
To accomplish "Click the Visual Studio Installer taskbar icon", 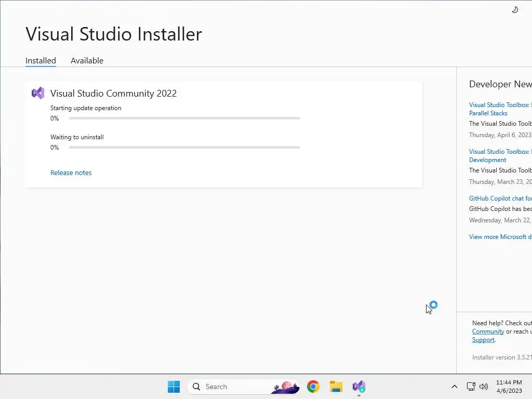I will click(x=358, y=387).
